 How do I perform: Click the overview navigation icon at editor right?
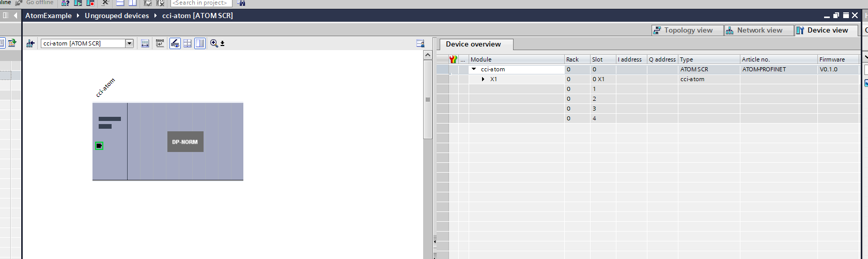click(420, 43)
